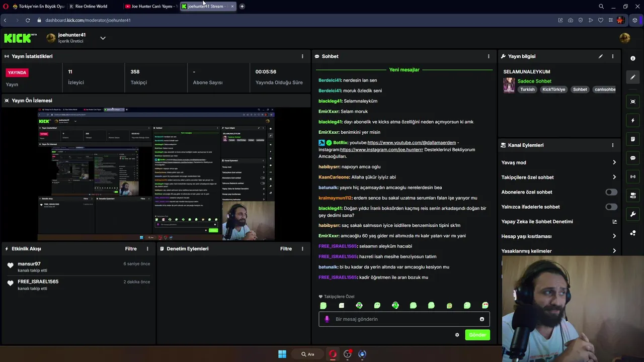The width and height of the screenshot is (644, 362).
Task: Open Yayın bilgisi three-dot menu
Action: 613,56
